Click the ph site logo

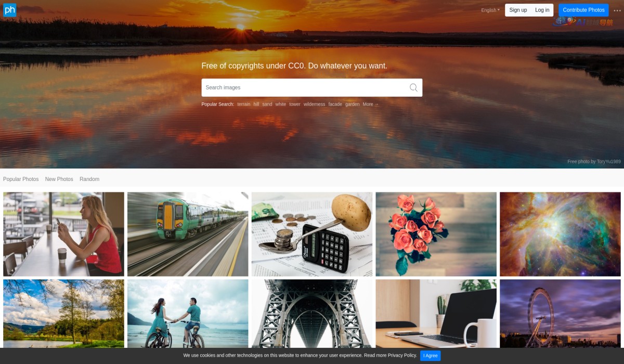coord(10,10)
